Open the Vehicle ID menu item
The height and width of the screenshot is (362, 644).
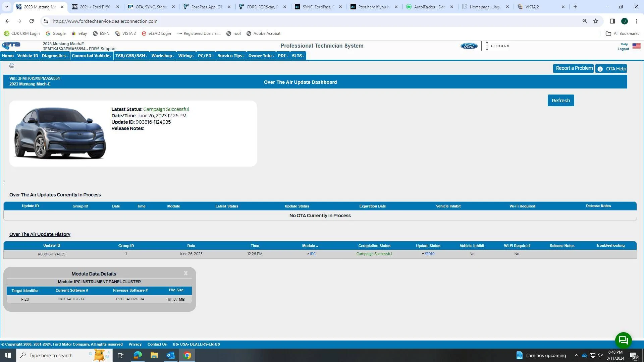click(28, 56)
